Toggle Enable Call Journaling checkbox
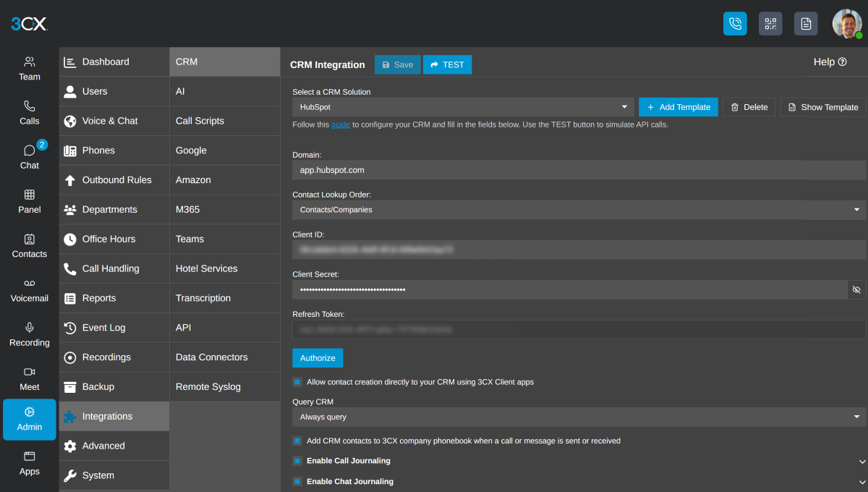The width and height of the screenshot is (868, 492). 297,461
